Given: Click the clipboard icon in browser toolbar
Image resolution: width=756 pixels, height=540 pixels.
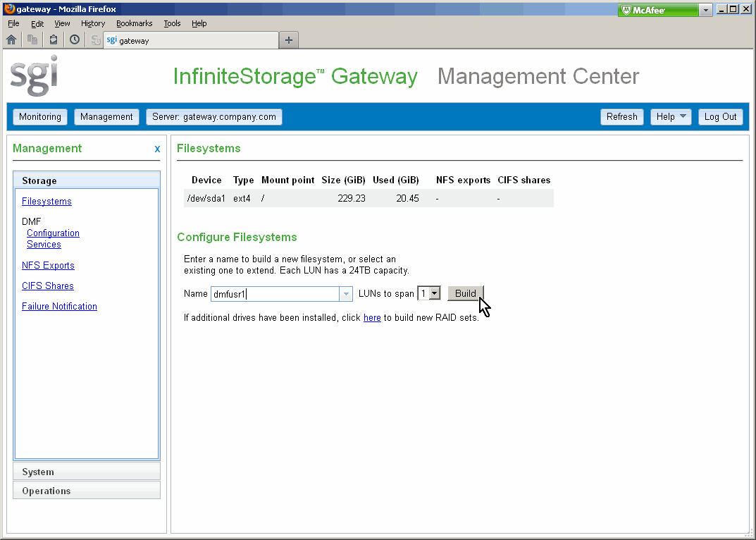Looking at the screenshot, I should 54,40.
